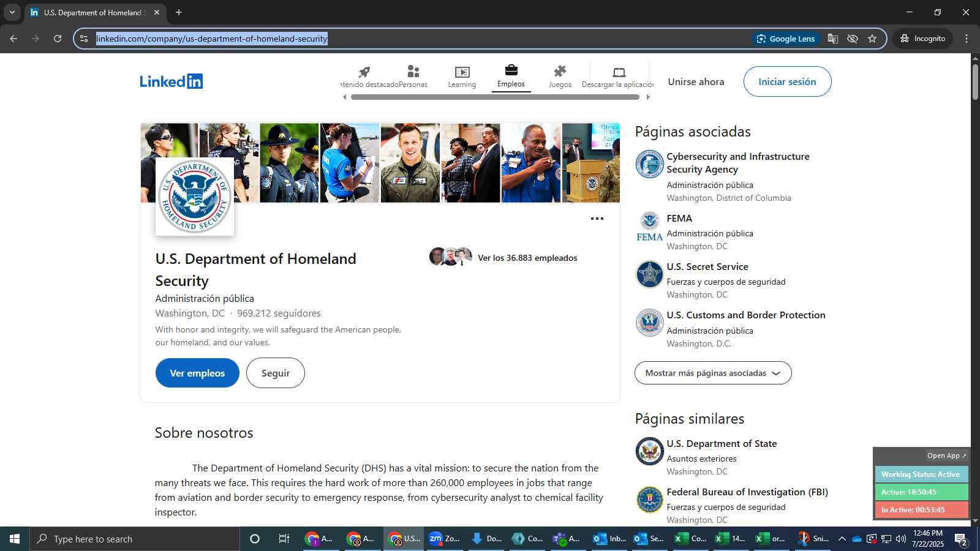Image resolution: width=980 pixels, height=551 pixels.
Task: Click the browser back arrow
Action: [13, 39]
